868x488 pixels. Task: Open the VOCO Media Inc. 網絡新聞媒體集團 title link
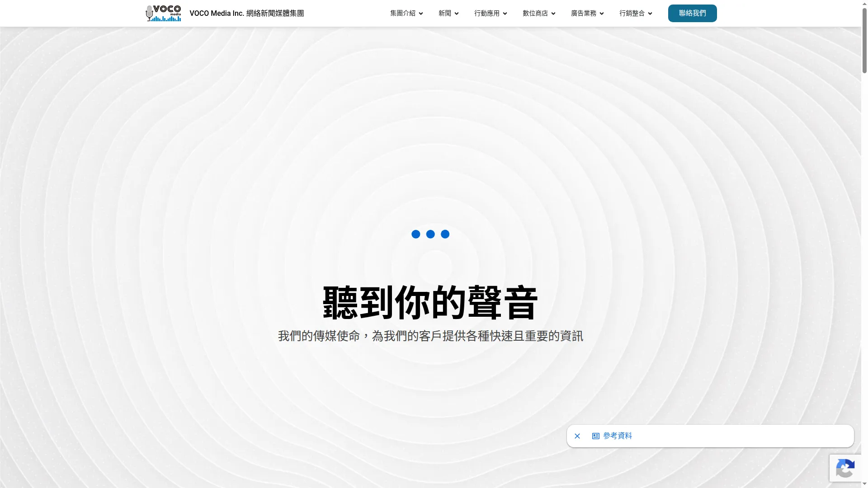[x=246, y=14]
